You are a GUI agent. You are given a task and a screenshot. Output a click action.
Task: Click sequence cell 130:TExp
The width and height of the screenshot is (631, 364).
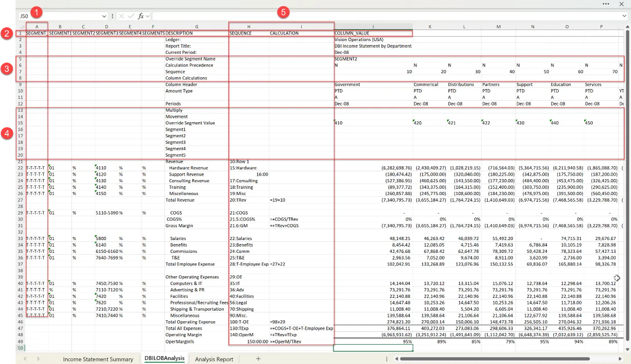249,328
